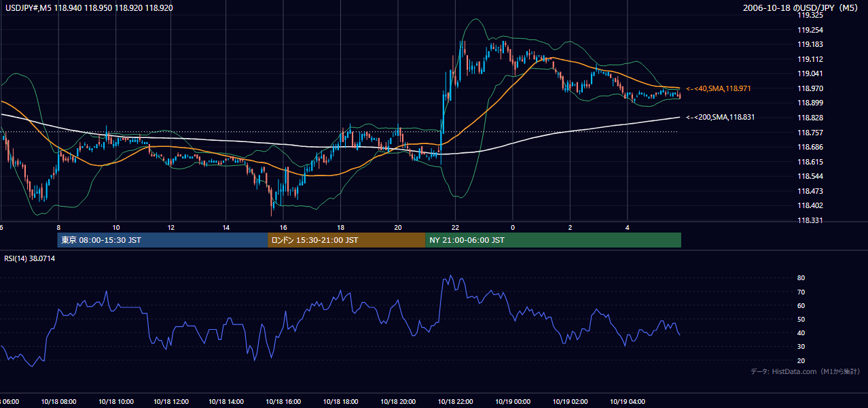Image resolution: width=868 pixels, height=408 pixels.
Task: Select the 119.183 price level label
Action: tap(810, 44)
